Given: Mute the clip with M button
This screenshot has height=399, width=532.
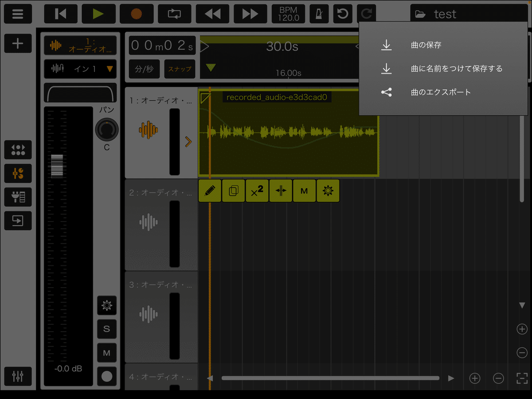Looking at the screenshot, I should [x=305, y=191].
